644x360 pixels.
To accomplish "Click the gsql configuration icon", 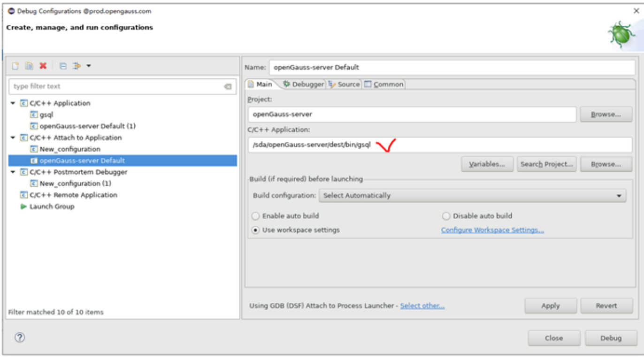I will pyautogui.click(x=34, y=115).
